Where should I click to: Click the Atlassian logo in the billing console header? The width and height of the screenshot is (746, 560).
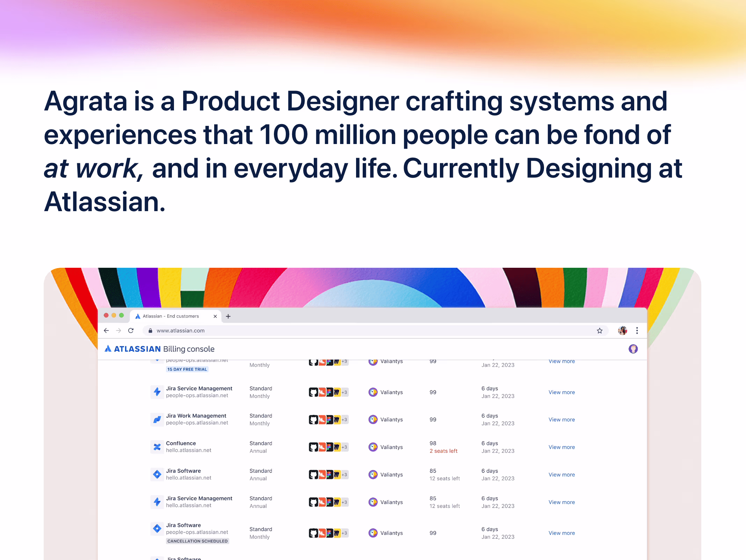click(108, 349)
